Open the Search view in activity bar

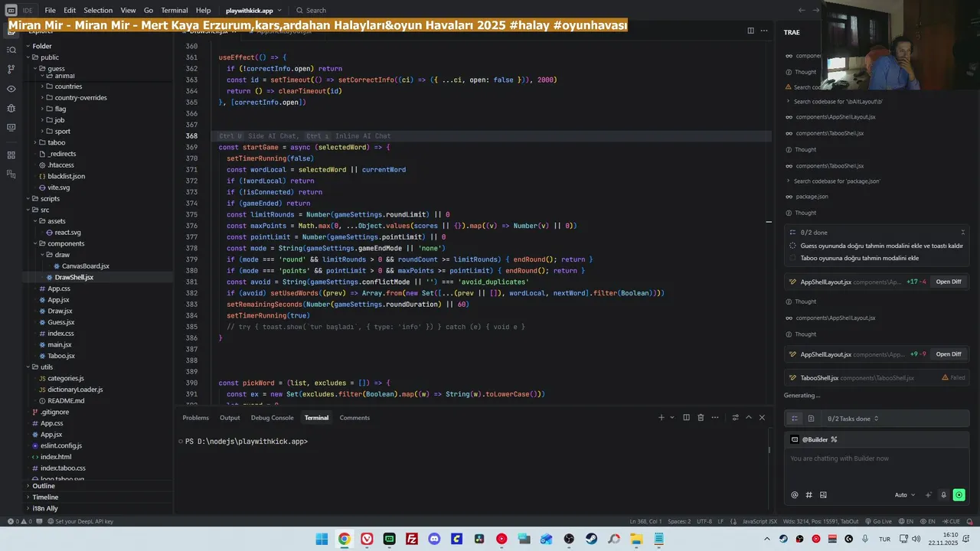[11, 50]
